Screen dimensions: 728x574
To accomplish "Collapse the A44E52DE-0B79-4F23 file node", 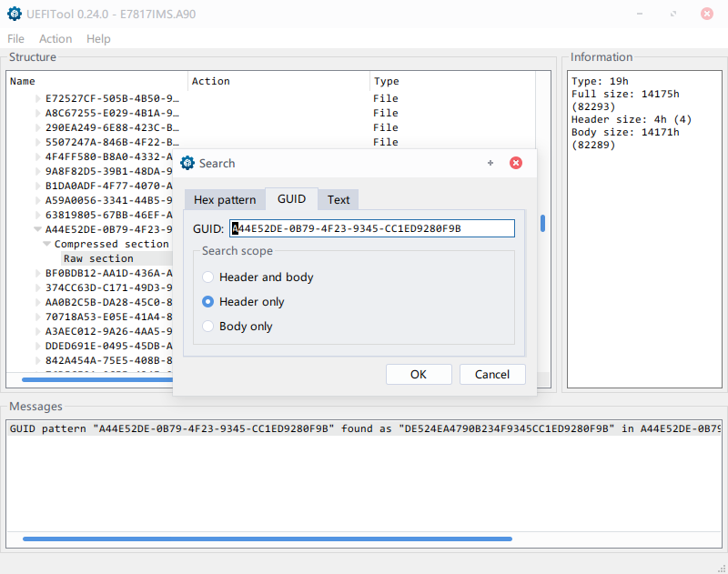I will tap(37, 229).
